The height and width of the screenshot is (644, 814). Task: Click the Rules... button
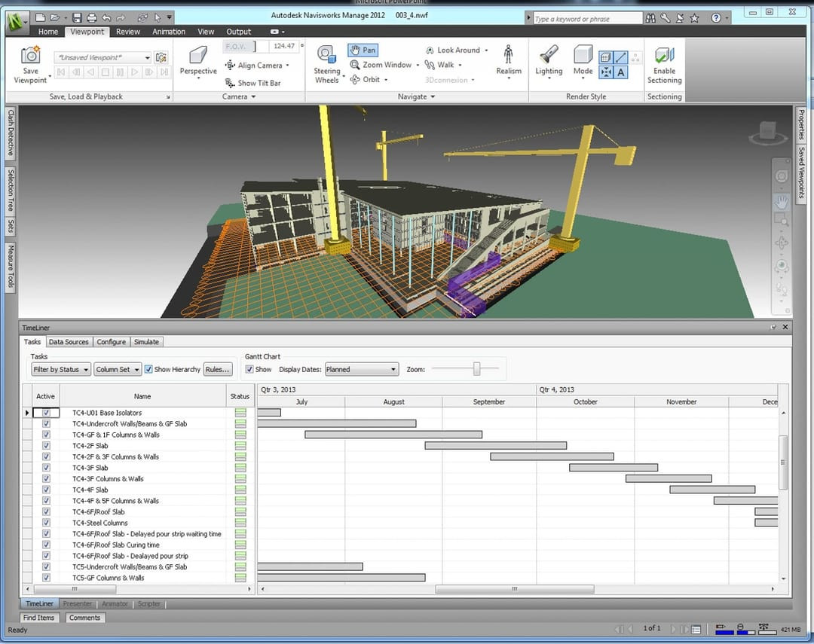click(218, 369)
